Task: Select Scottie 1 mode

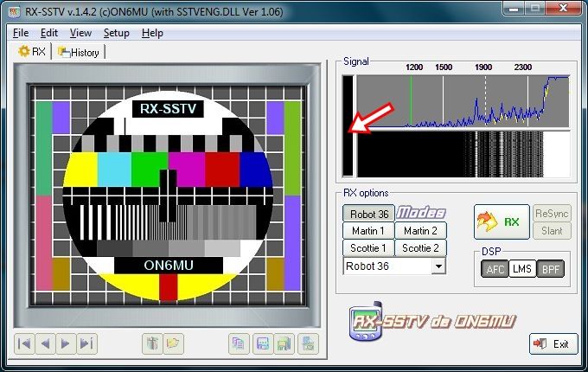Action: coord(368,248)
